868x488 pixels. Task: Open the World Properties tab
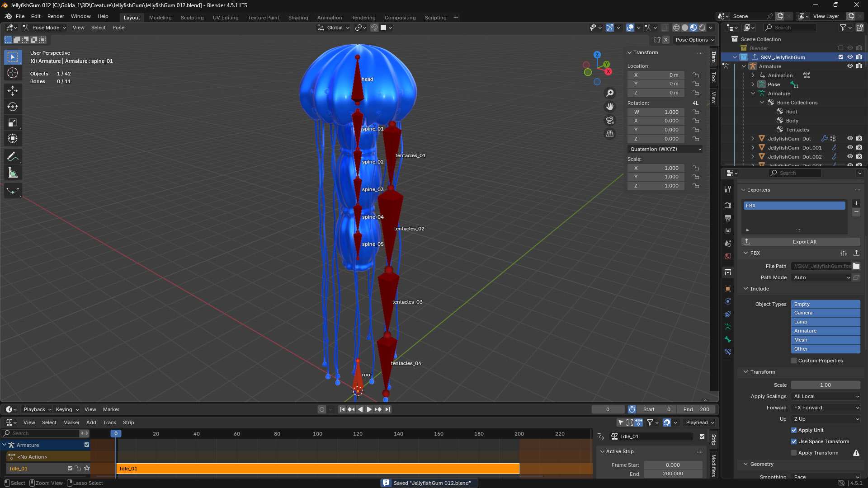click(x=728, y=256)
